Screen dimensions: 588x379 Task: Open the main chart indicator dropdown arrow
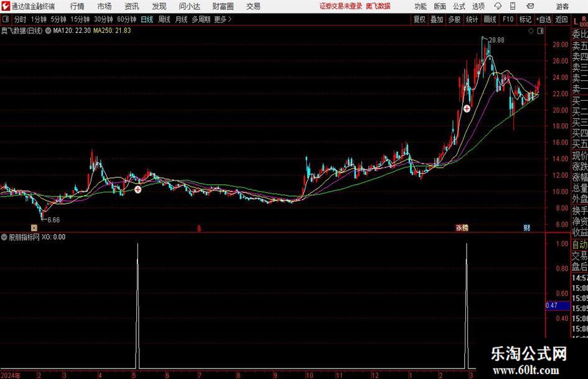[x=48, y=30]
